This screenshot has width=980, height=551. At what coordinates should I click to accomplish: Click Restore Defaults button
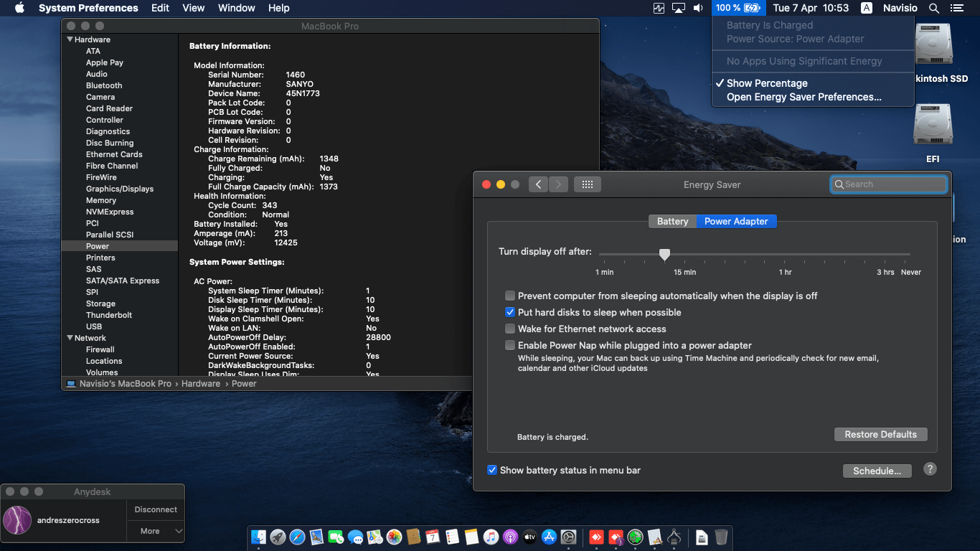click(880, 434)
